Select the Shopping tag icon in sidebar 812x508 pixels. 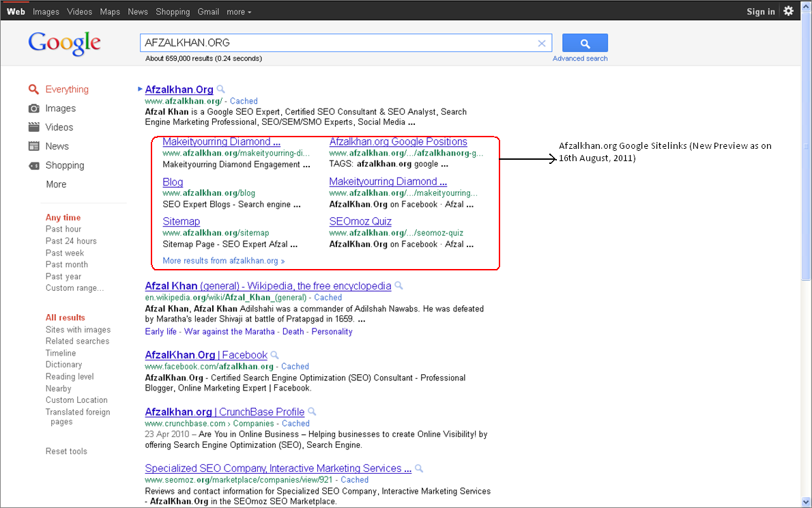pos(33,165)
